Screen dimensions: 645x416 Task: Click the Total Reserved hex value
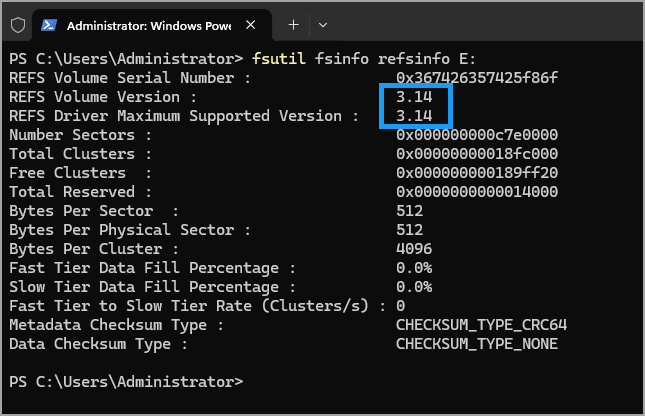pyautogui.click(x=477, y=192)
